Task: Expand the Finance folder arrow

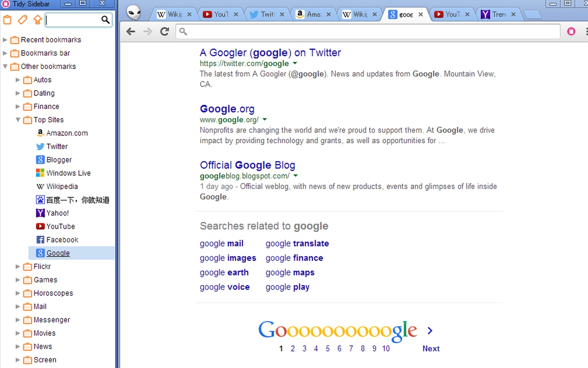Action: click(x=18, y=107)
